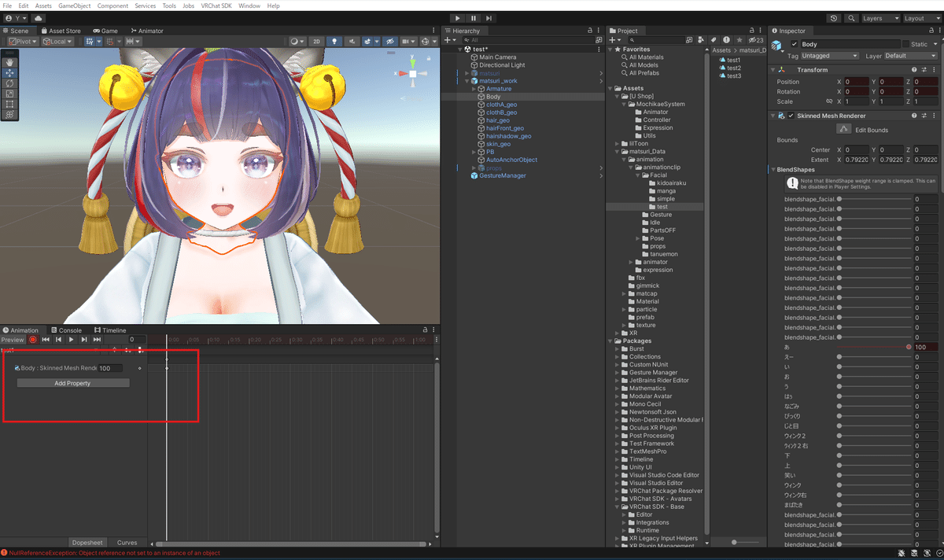The image size is (944, 560).
Task: Switch to the Console tab
Action: click(x=66, y=330)
